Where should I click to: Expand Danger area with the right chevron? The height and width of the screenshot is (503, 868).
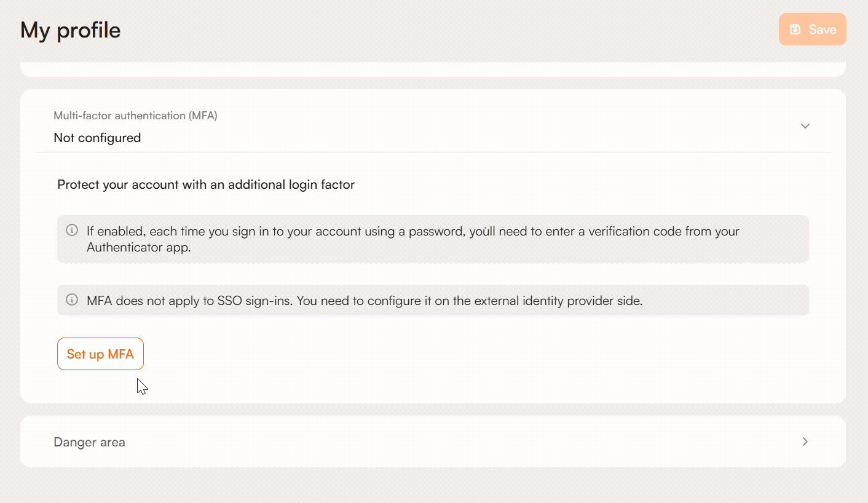[x=805, y=442]
